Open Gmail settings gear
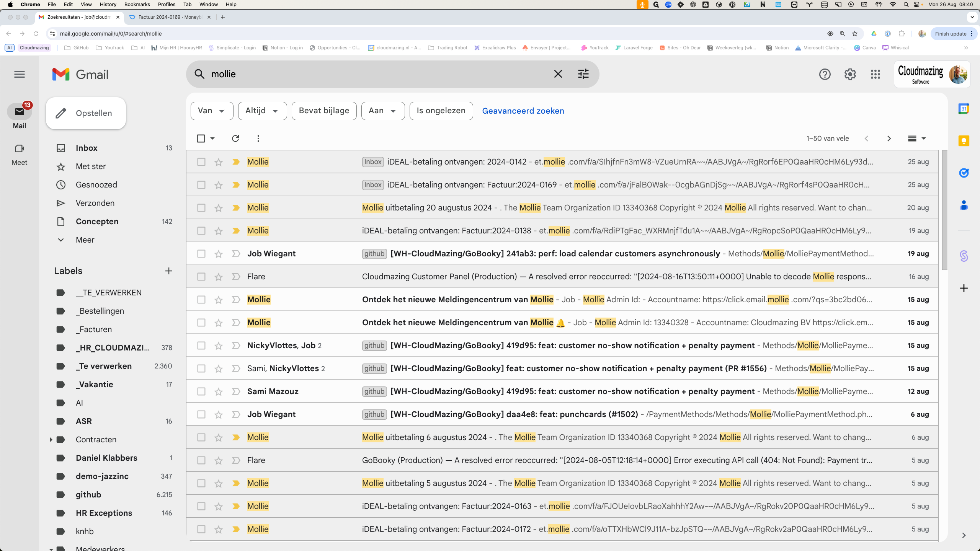The height and width of the screenshot is (551, 980). pyautogui.click(x=850, y=74)
